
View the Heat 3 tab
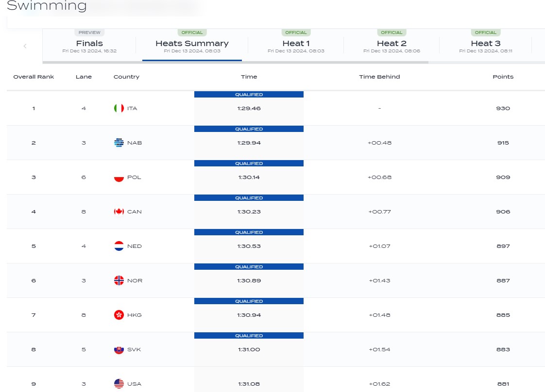tap(485, 44)
